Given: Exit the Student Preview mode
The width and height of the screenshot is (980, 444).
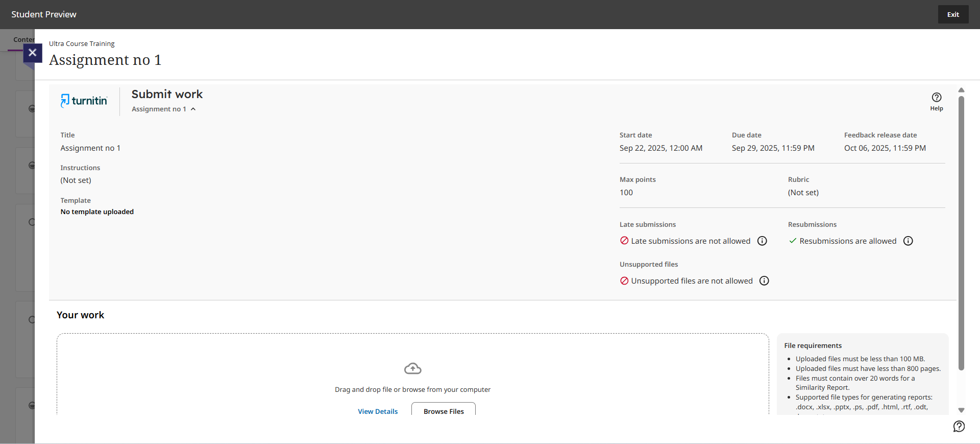Looking at the screenshot, I should pos(952,14).
